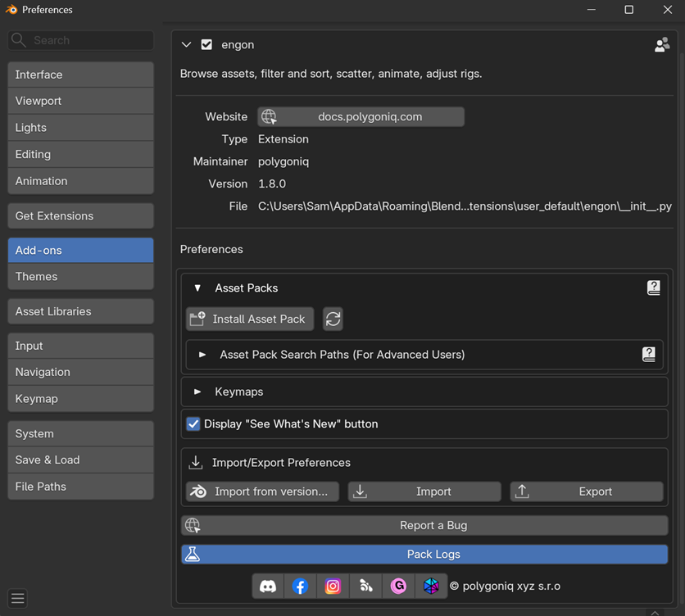Collapse the engon add-on details chevron
Viewport: 685px width, 616px height.
[x=186, y=44]
